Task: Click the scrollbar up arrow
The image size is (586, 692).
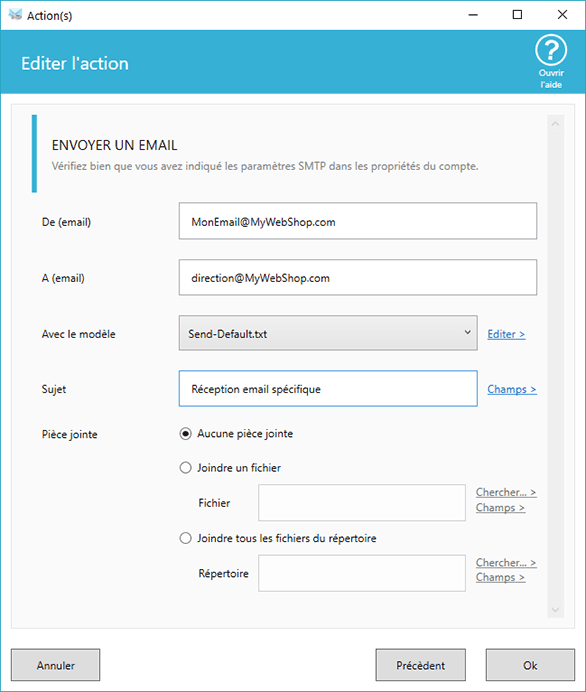Action: tap(555, 124)
